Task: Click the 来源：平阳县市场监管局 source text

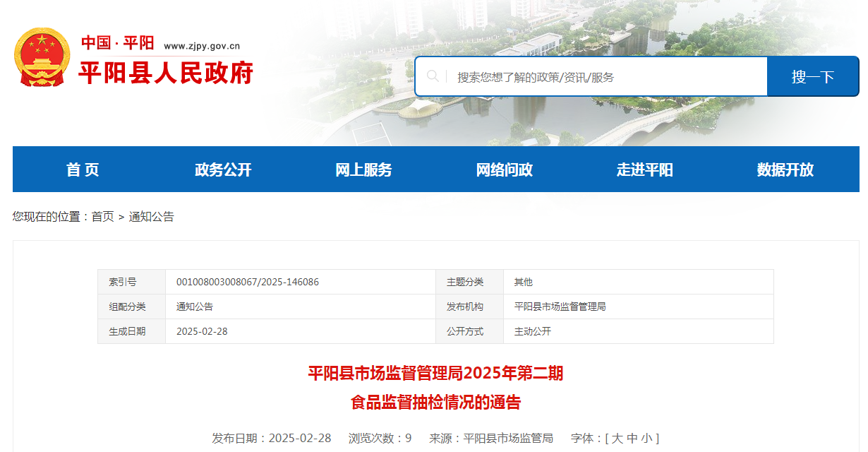Action: point(491,438)
